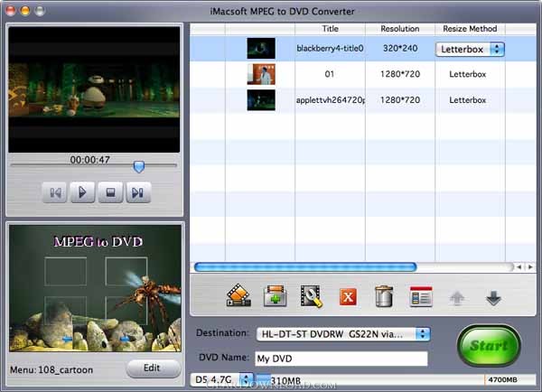The width and height of the screenshot is (542, 392).
Task: Click the applettvh264720p title text
Action: pyautogui.click(x=330, y=100)
